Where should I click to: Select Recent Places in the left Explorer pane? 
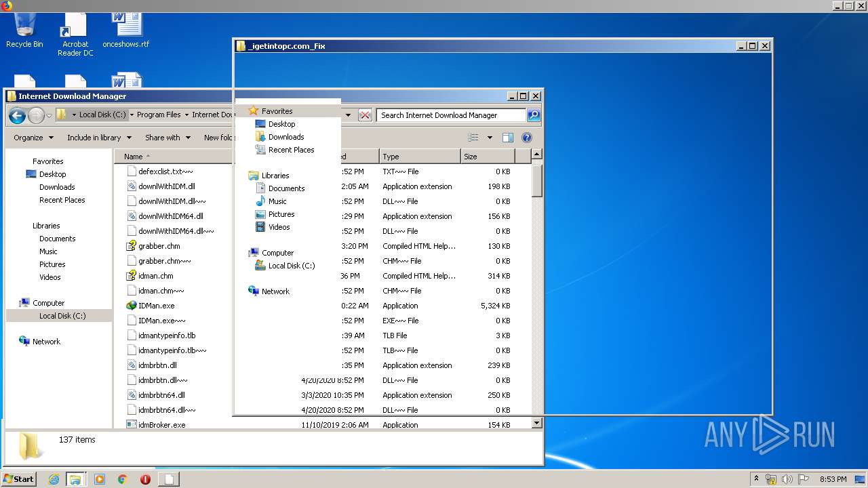62,200
